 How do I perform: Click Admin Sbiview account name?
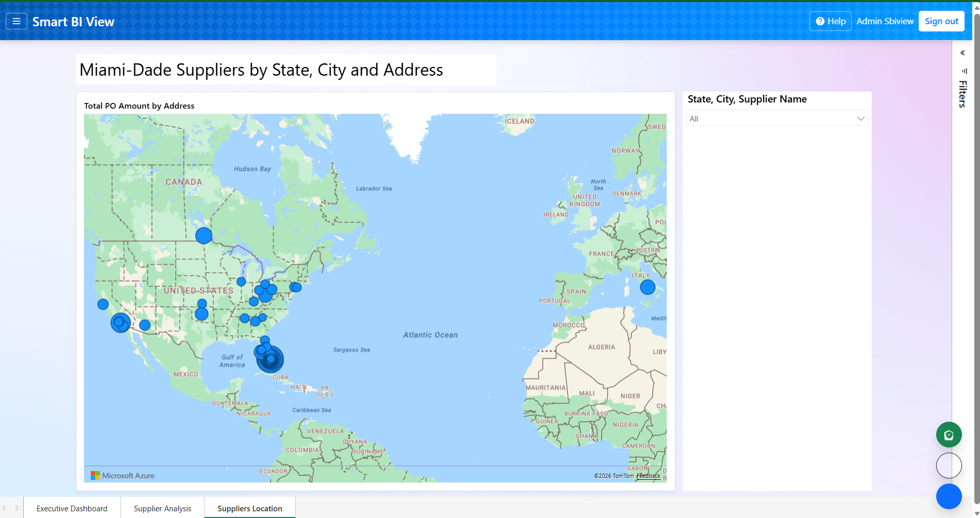coord(885,21)
